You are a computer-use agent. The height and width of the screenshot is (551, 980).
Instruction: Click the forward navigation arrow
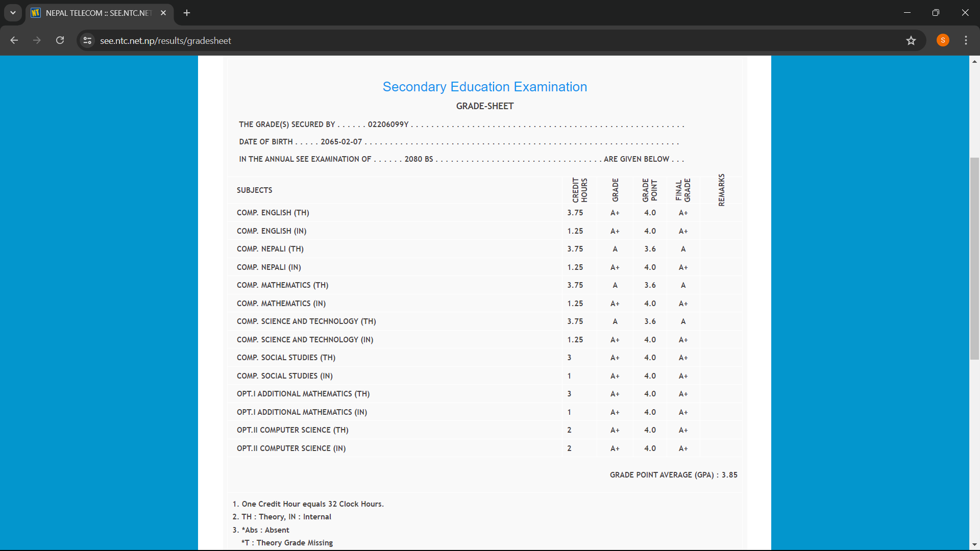37,40
